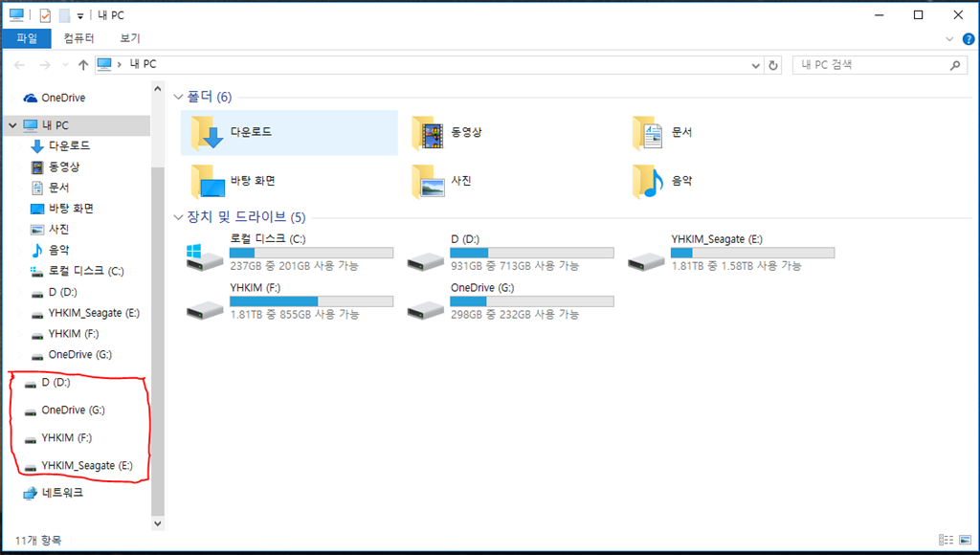980x555 pixels.
Task: Switch to details view icon in status bar
Action: tap(947, 540)
